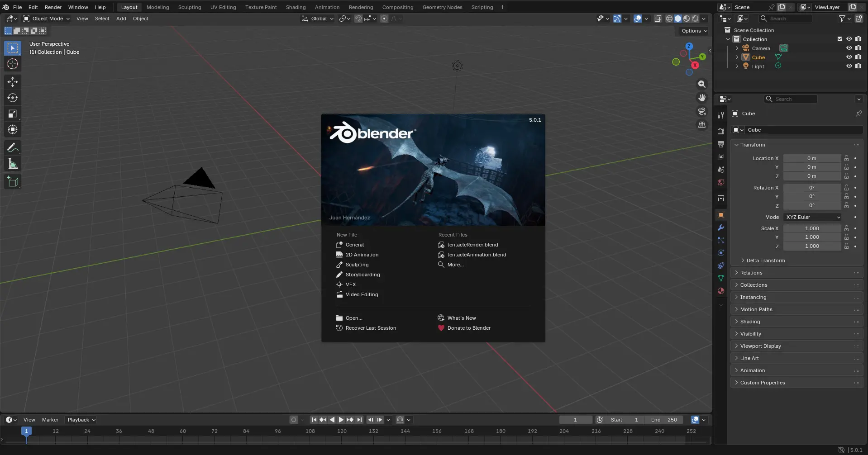Open the Render properties tab
868x455 pixels.
pos(720,131)
